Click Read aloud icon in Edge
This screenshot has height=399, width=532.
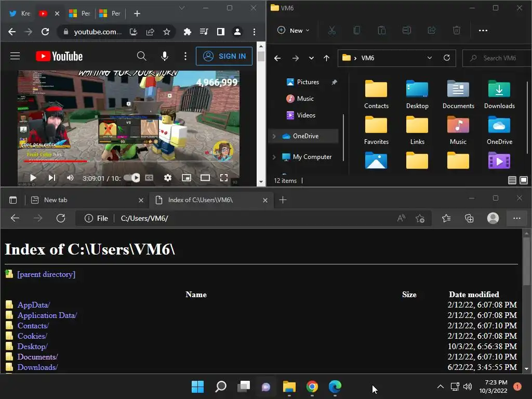(x=402, y=218)
